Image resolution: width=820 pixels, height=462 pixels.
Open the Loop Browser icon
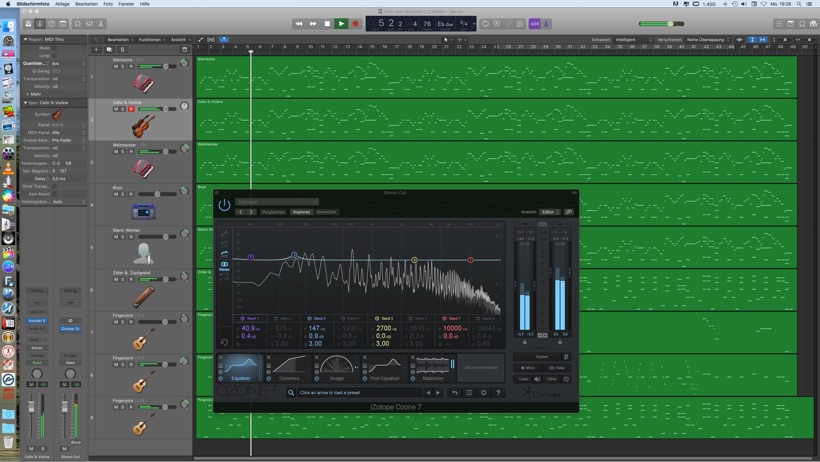click(x=802, y=24)
